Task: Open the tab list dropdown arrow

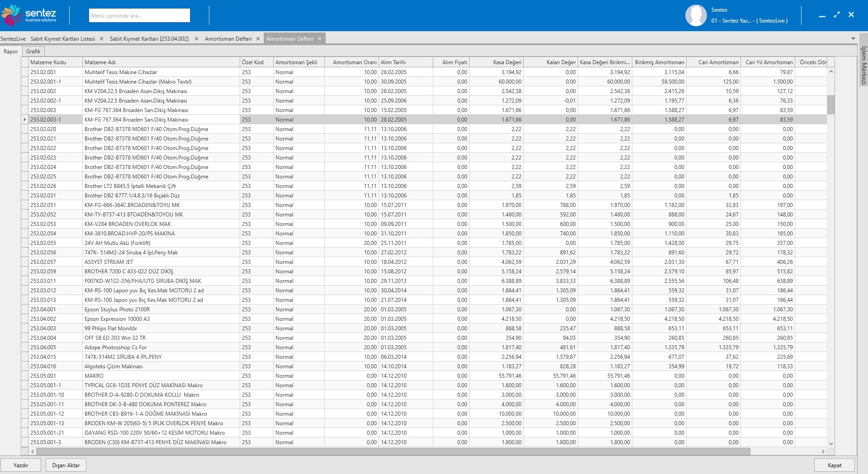Action: (x=853, y=39)
